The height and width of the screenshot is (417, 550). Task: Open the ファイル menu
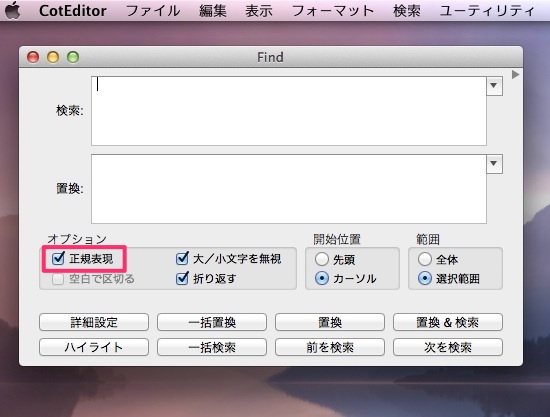click(x=153, y=11)
